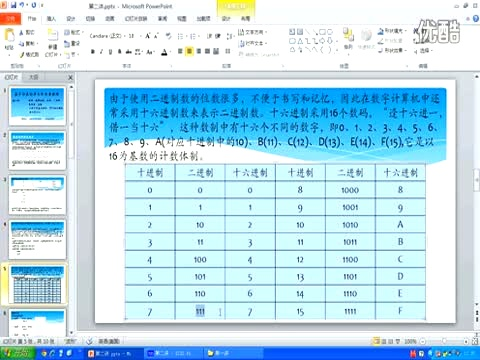The width and height of the screenshot is (480, 360).
Task: Toggle Bold formatting button
Action: point(93,52)
